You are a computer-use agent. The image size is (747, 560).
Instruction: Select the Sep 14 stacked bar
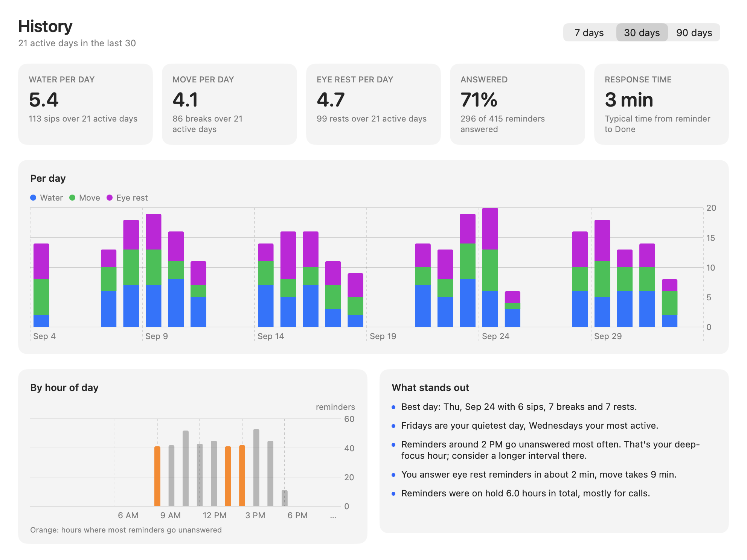(266, 285)
